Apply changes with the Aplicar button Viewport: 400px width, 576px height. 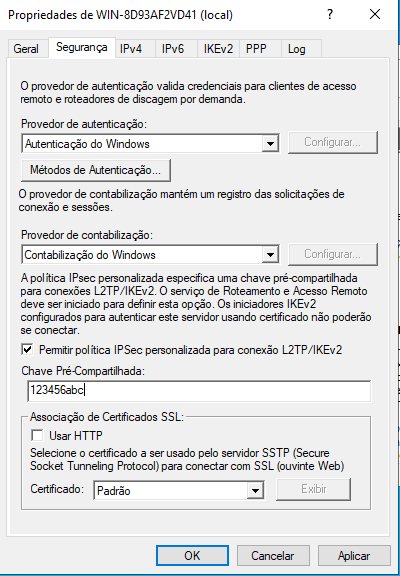click(x=354, y=555)
